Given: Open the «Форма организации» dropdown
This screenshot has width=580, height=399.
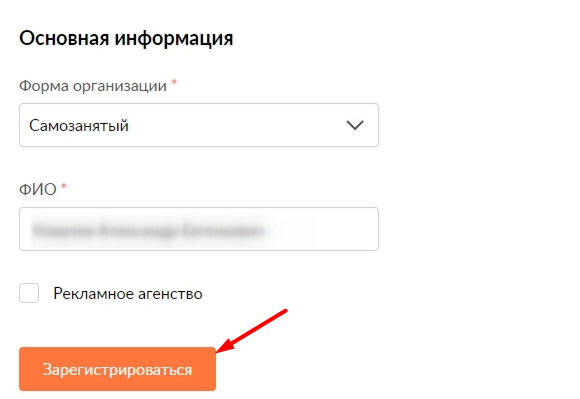Looking at the screenshot, I should 199,125.
